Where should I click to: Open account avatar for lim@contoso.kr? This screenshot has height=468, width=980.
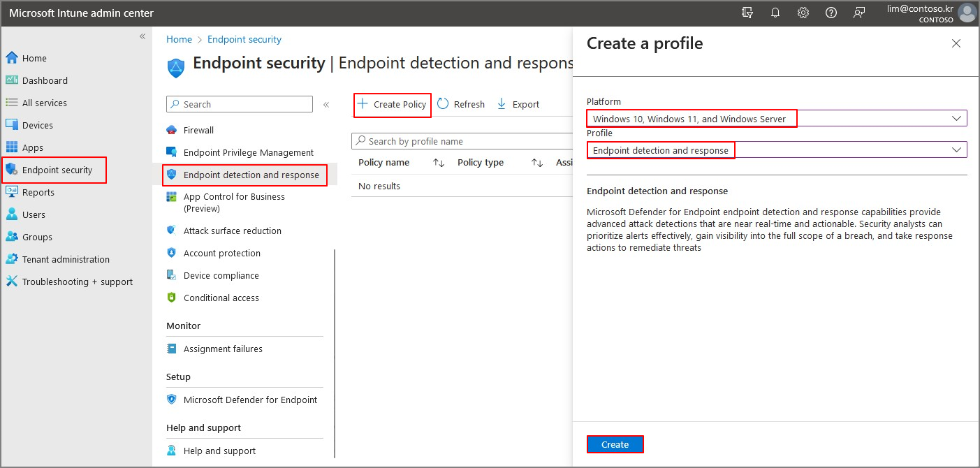tap(967, 13)
